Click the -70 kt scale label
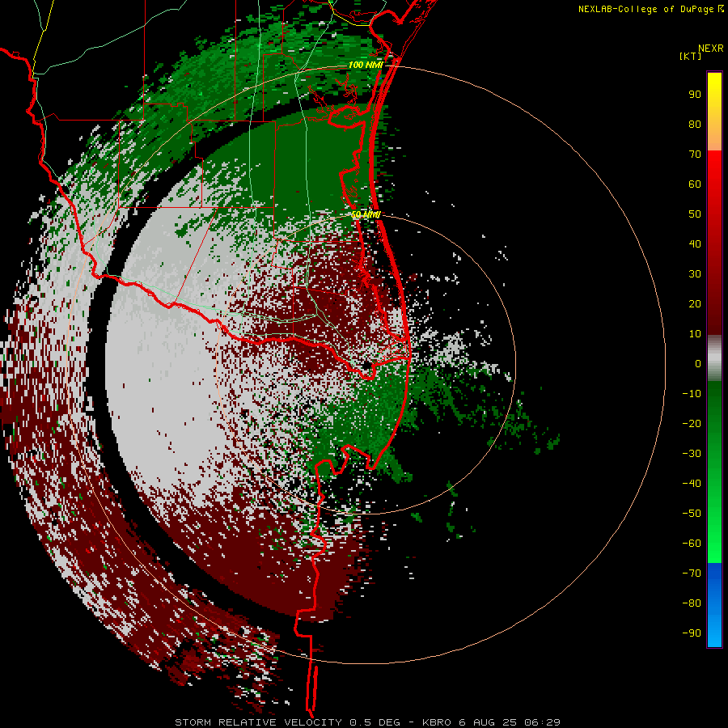This screenshot has height=728, width=728. (x=692, y=574)
